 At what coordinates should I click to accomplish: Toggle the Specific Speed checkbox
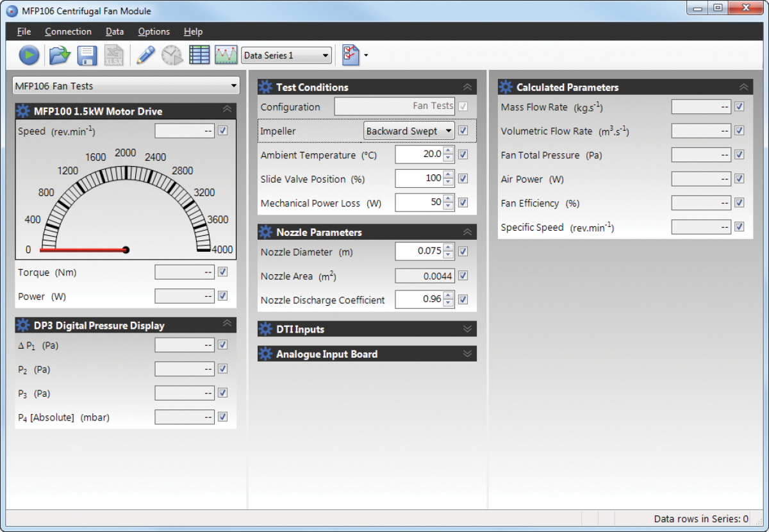pyautogui.click(x=739, y=226)
